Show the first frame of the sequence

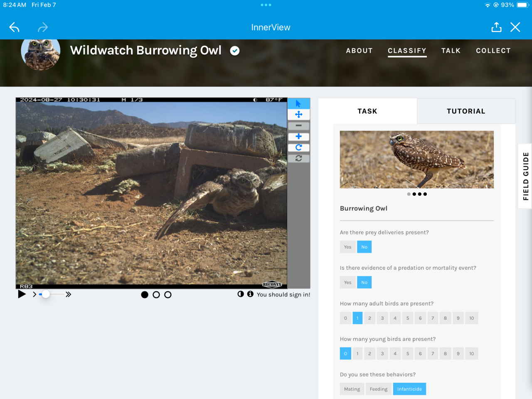click(145, 295)
